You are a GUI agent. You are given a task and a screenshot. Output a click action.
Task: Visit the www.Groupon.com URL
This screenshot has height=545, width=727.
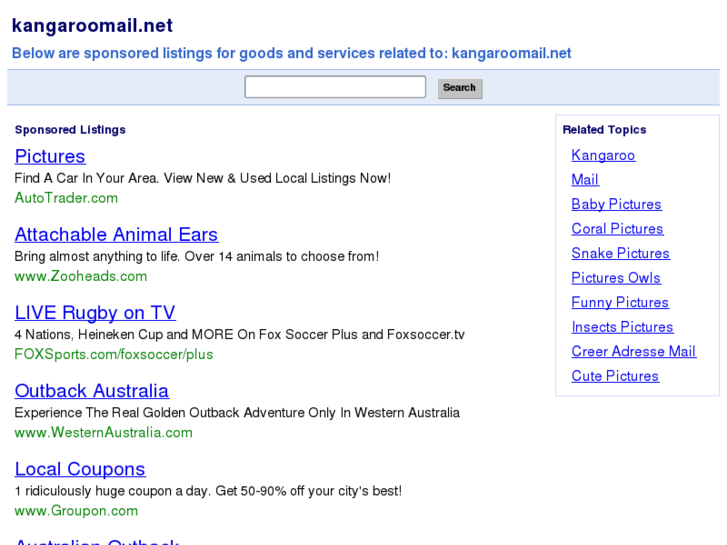(x=77, y=511)
